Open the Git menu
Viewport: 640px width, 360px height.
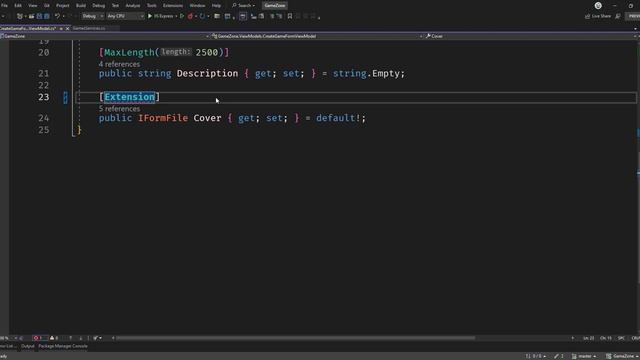[47, 6]
